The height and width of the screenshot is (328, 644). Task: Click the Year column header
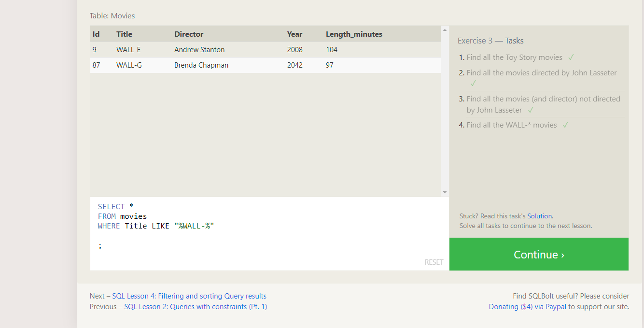(294, 34)
